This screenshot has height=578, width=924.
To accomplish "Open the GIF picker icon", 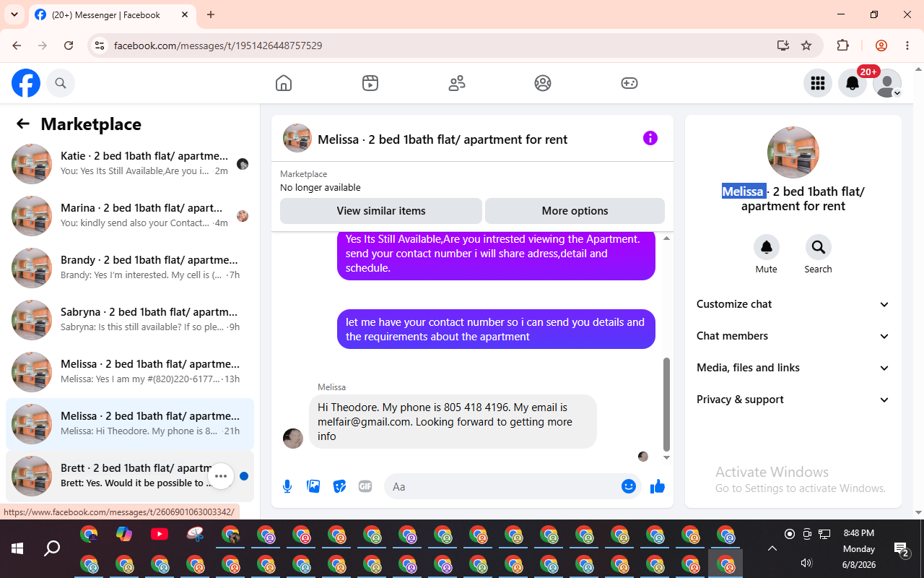I will pos(365,486).
